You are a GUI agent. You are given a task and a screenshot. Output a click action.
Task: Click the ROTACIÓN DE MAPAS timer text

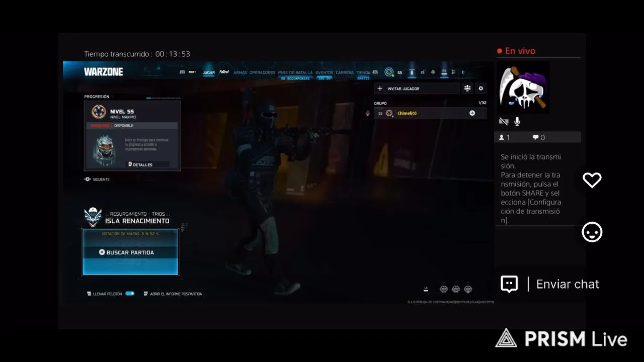(x=130, y=234)
